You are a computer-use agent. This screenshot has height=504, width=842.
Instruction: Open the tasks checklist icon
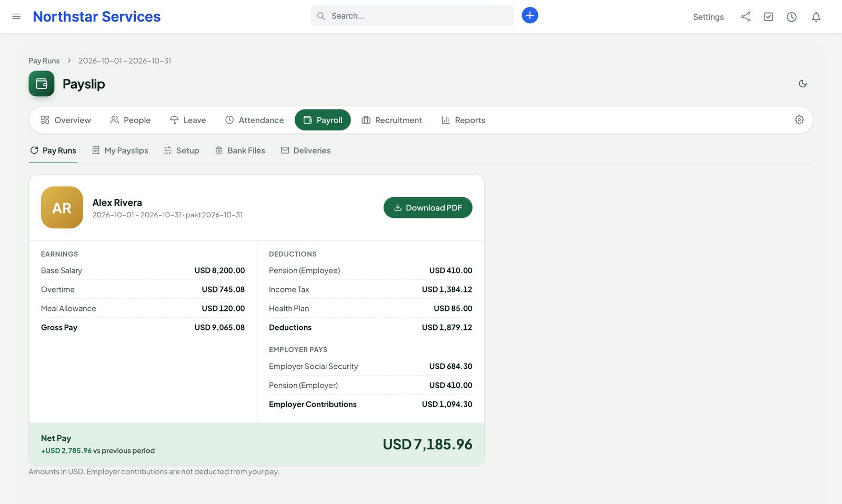pos(768,17)
